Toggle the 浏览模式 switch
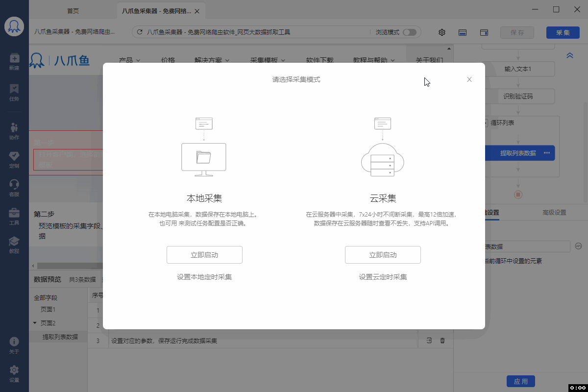The height and width of the screenshot is (392, 588). pyautogui.click(x=409, y=32)
